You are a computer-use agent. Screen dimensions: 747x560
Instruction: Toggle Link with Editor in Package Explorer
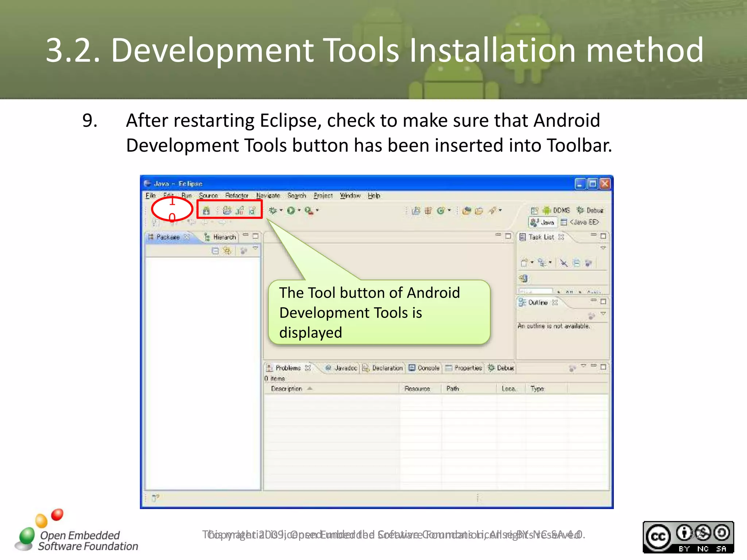pos(228,250)
